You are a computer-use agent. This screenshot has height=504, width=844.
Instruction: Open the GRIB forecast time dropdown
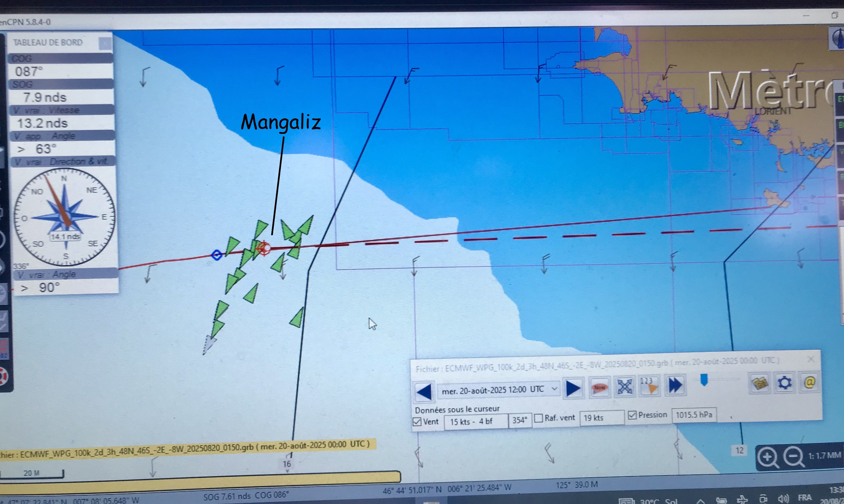(x=554, y=389)
